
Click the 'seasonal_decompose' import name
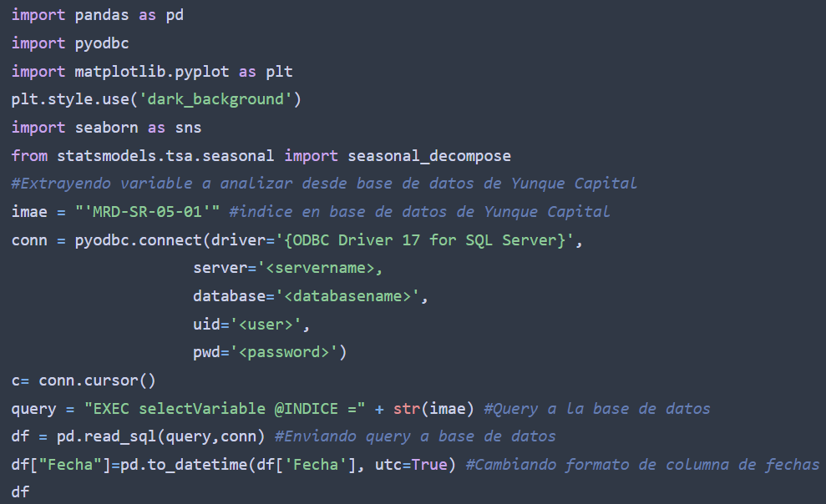click(x=428, y=156)
